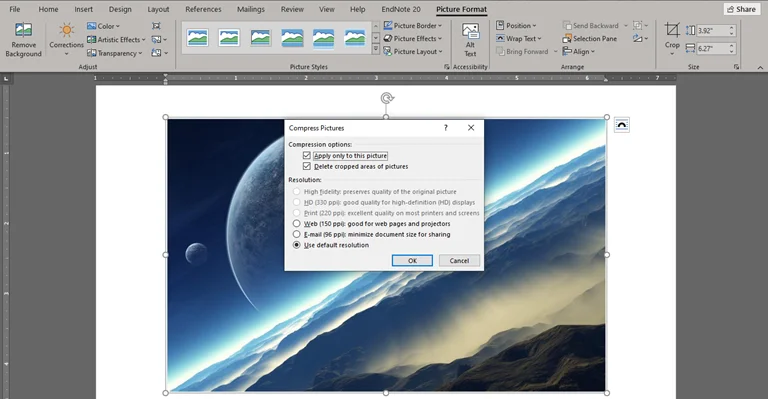Select Use default resolution option
Image resolution: width=768 pixels, height=399 pixels.
(296, 245)
